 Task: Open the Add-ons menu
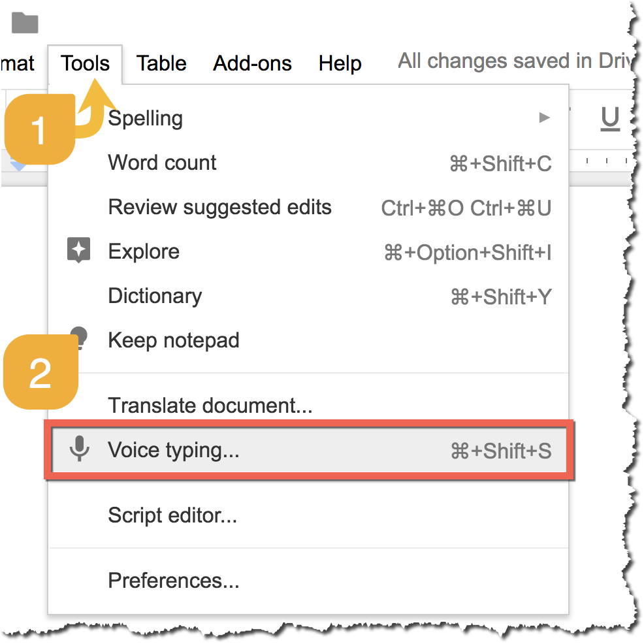click(252, 63)
